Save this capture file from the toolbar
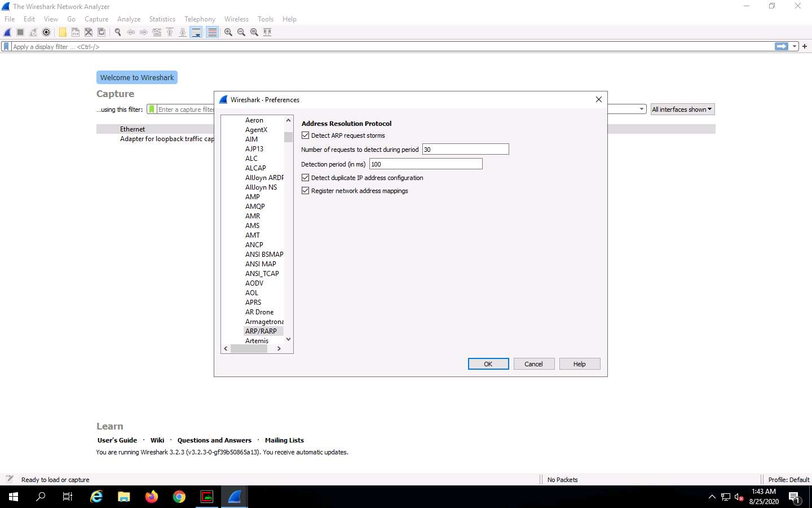Screen dimensions: 812x508 coord(76,32)
